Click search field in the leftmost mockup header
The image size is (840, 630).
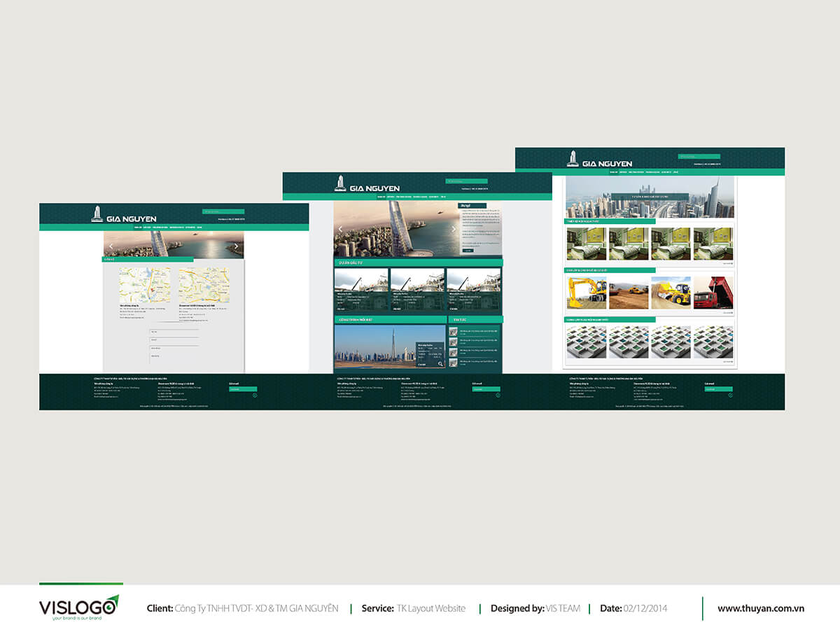(x=223, y=211)
